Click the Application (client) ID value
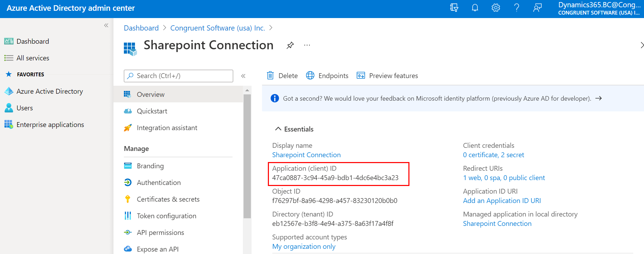Screen dimensions: 644x254 point(335,178)
